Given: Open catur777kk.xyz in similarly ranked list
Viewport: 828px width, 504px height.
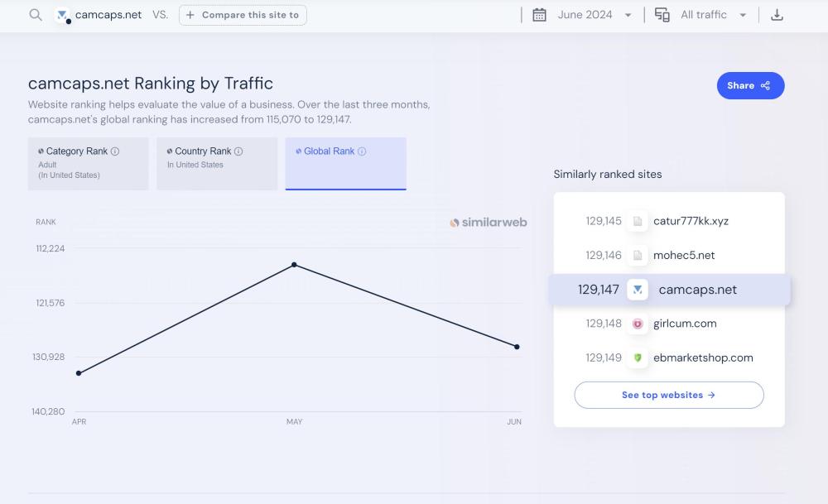Looking at the screenshot, I should pyautogui.click(x=691, y=221).
